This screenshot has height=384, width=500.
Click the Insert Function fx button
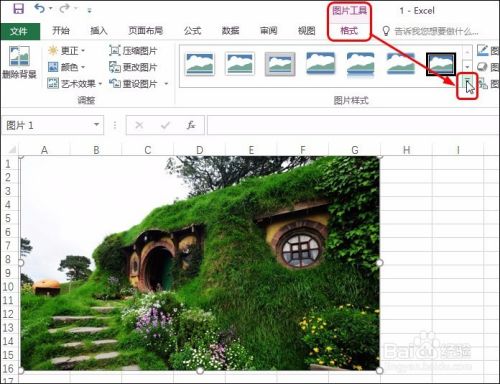click(x=191, y=125)
